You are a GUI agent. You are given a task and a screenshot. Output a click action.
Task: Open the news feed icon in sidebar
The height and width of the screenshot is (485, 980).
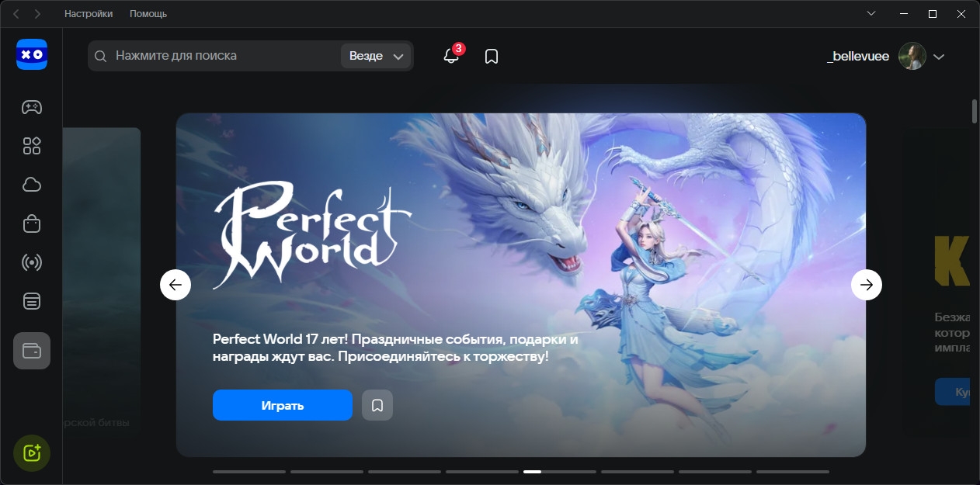point(32,301)
